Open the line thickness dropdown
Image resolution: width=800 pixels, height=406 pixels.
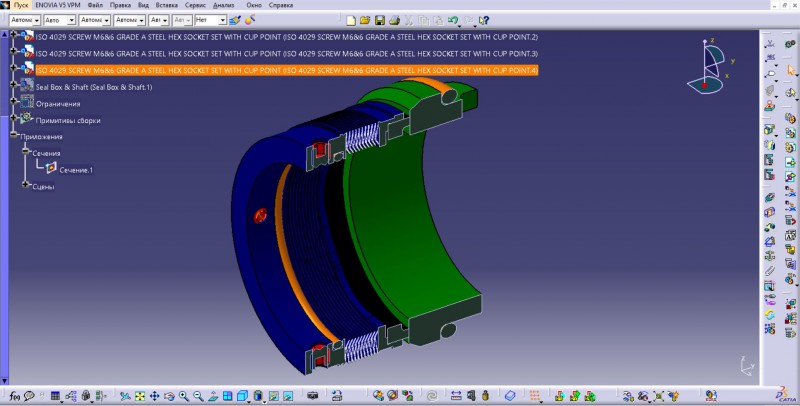(x=95, y=20)
